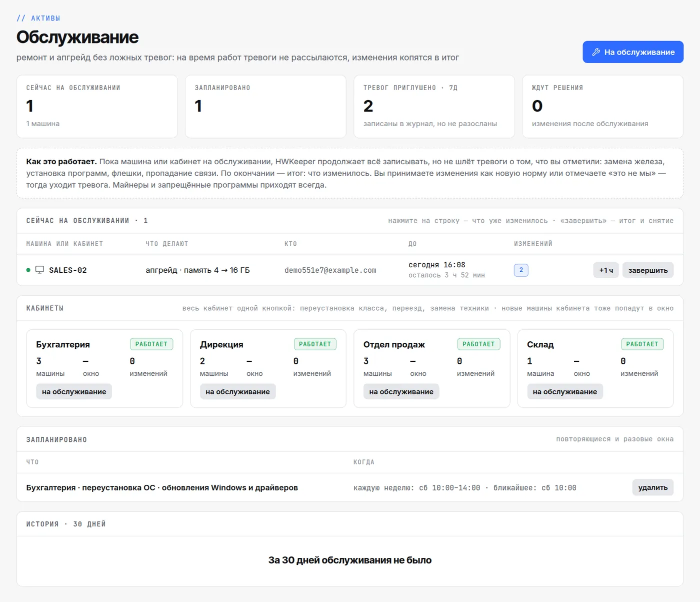Put Дирекция cabinet on maintenance
The width and height of the screenshot is (700, 602).
click(237, 392)
